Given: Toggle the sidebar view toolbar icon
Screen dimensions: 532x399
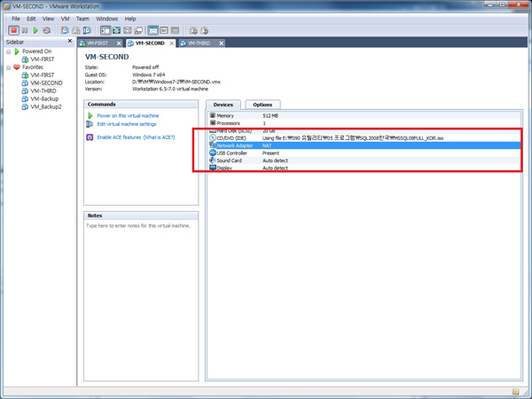Looking at the screenshot, I should (x=106, y=30).
